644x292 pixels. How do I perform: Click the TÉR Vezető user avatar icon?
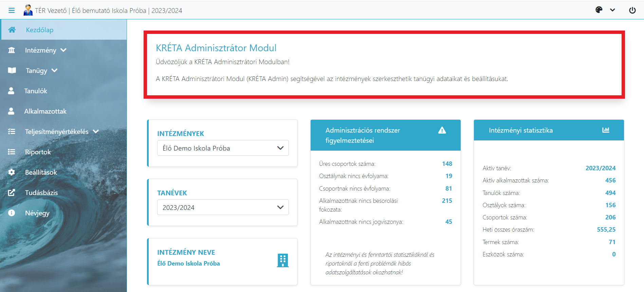click(28, 10)
